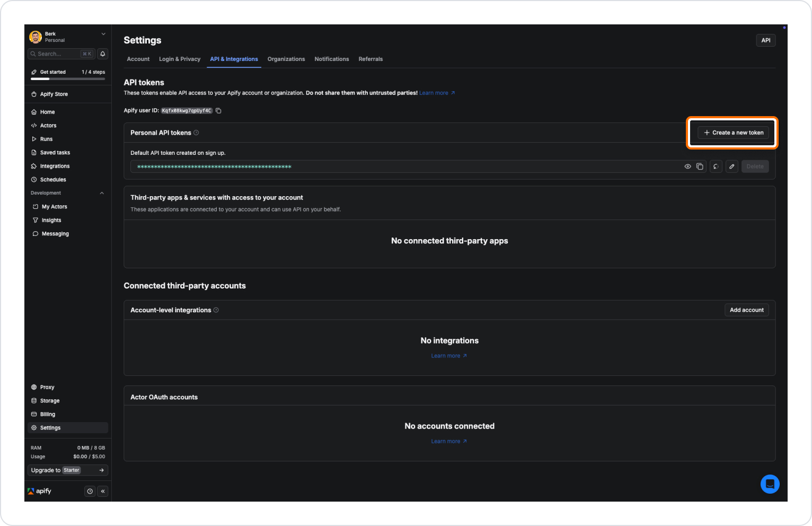
Task: Switch to Notifications tab
Action: [332, 59]
